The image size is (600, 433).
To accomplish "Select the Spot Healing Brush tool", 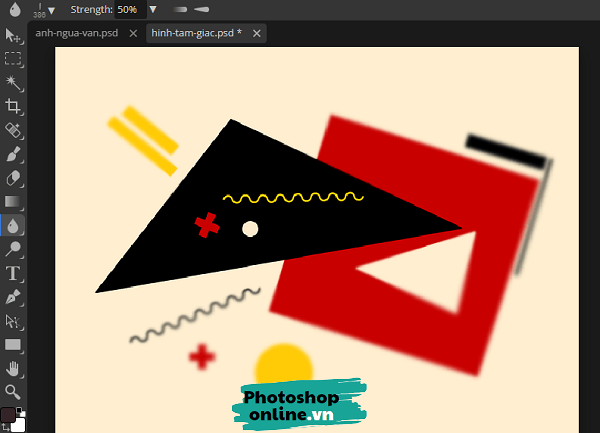I will click(x=13, y=130).
